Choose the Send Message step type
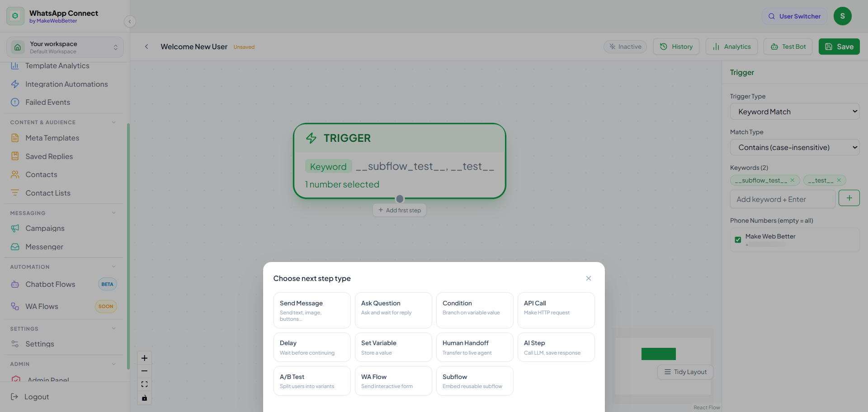 312,310
